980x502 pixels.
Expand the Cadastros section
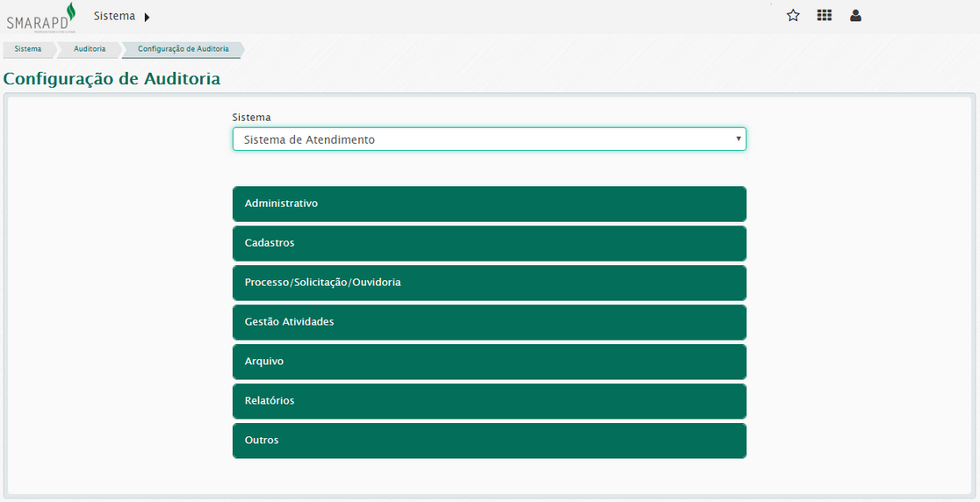[x=489, y=243]
